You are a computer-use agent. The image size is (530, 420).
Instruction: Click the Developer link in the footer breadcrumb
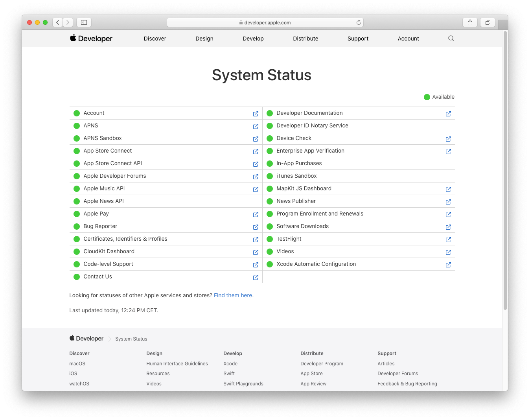pos(86,339)
